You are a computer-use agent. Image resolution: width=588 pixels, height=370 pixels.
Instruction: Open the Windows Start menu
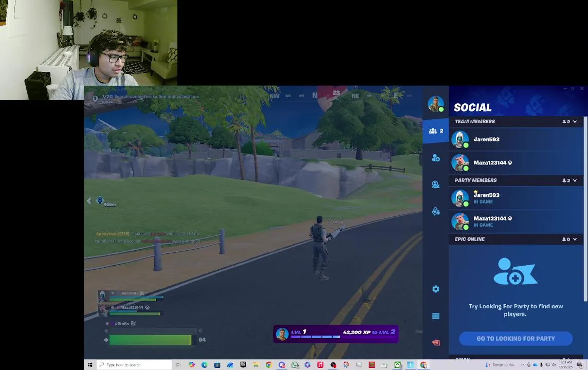(x=90, y=365)
